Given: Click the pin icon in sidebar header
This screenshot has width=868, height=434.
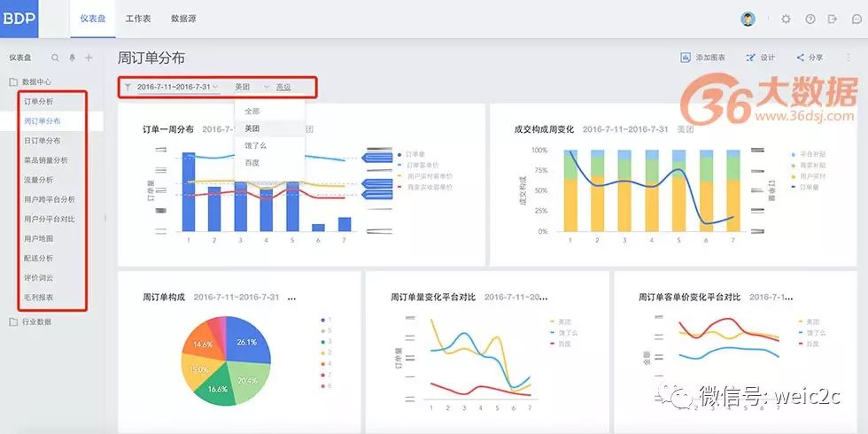Looking at the screenshot, I should [72, 58].
